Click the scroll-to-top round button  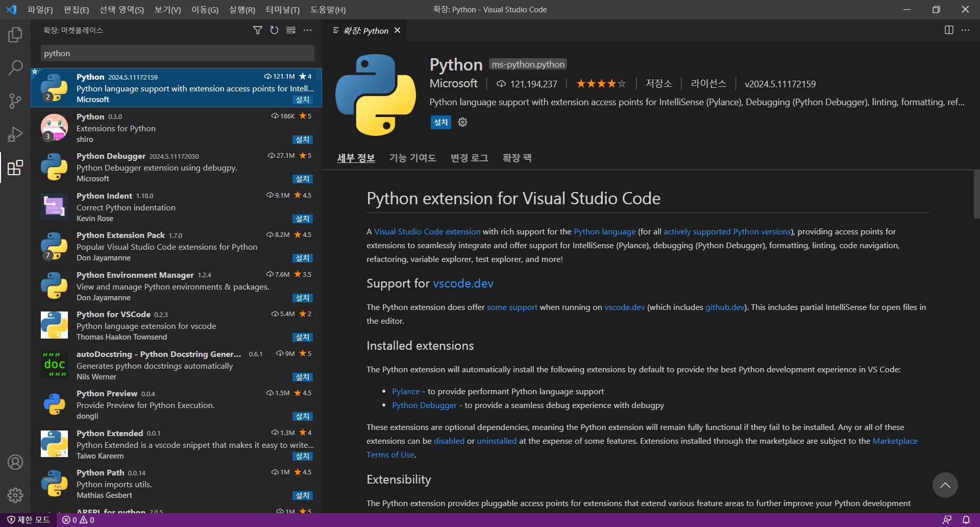(945, 485)
